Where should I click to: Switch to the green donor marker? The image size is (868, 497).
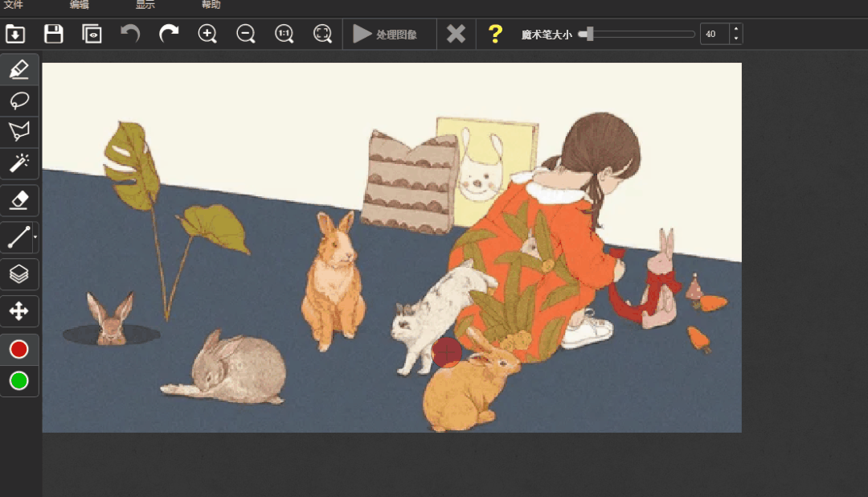[19, 380]
